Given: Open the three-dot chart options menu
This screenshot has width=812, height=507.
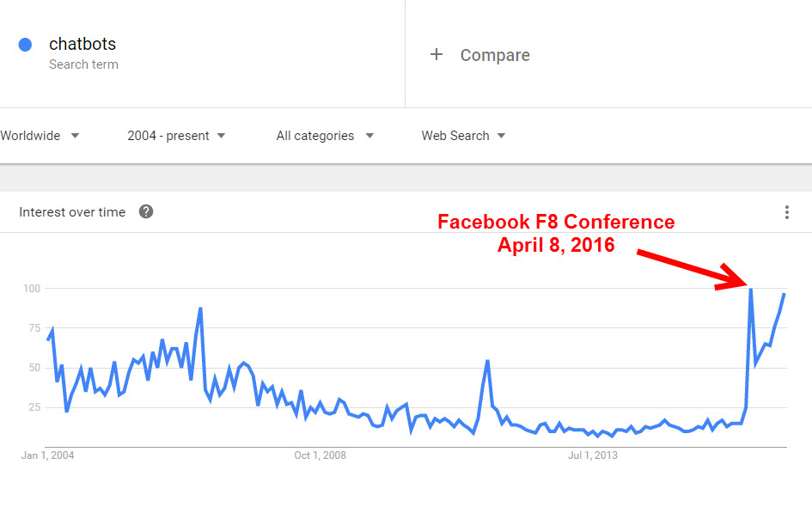Looking at the screenshot, I should 786,212.
